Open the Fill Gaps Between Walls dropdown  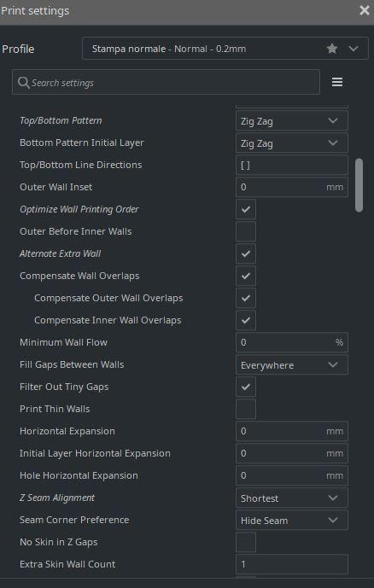[291, 364]
